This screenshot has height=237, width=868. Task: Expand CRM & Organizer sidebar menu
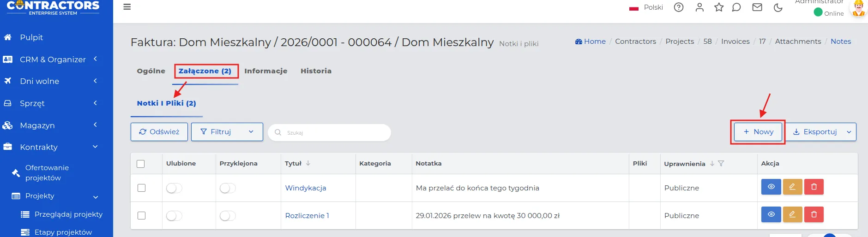click(x=53, y=59)
